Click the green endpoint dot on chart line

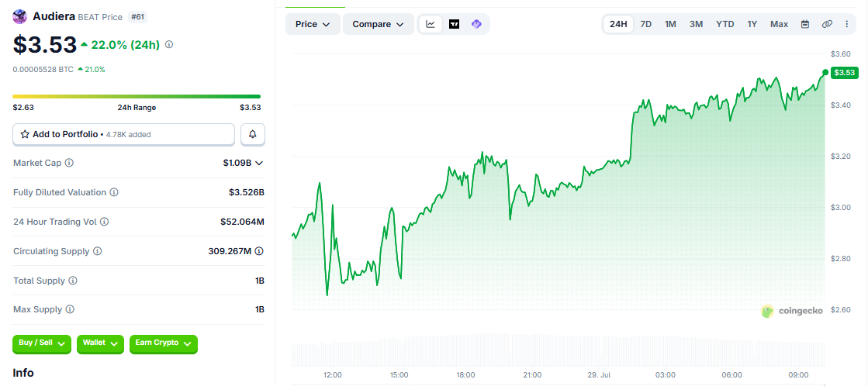(x=825, y=72)
